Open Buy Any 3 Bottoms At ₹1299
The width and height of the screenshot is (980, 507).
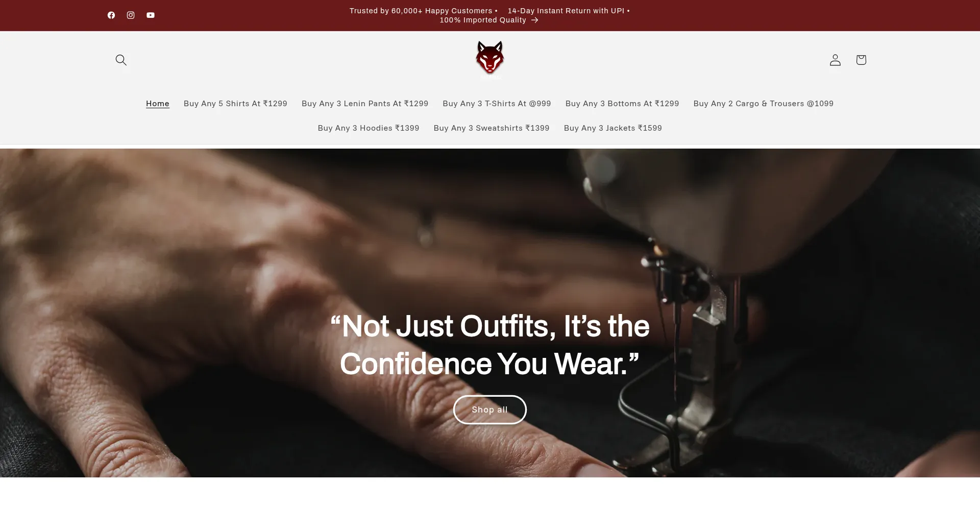622,104
